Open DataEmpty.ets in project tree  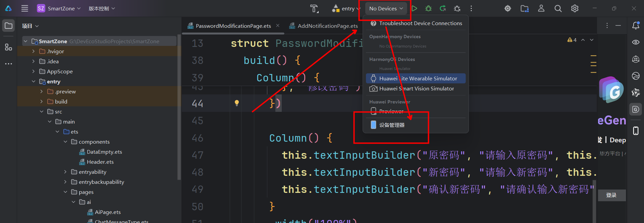pyautogui.click(x=104, y=152)
